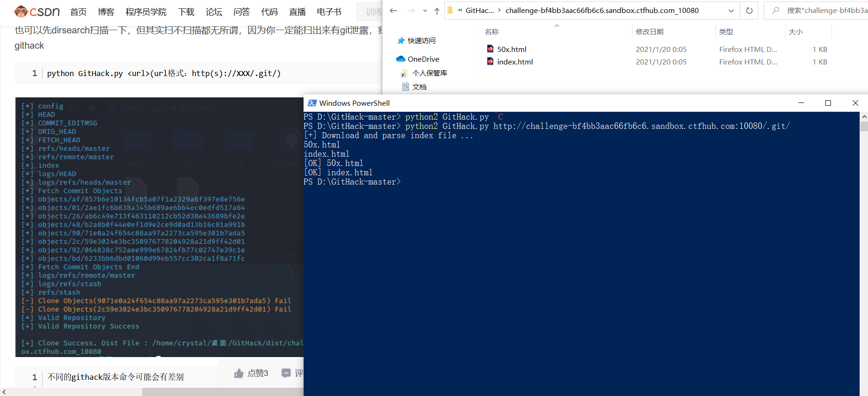Screen dimensions: 868x396
Task: Click the Explorer search magnifier icon
Action: pos(776,10)
